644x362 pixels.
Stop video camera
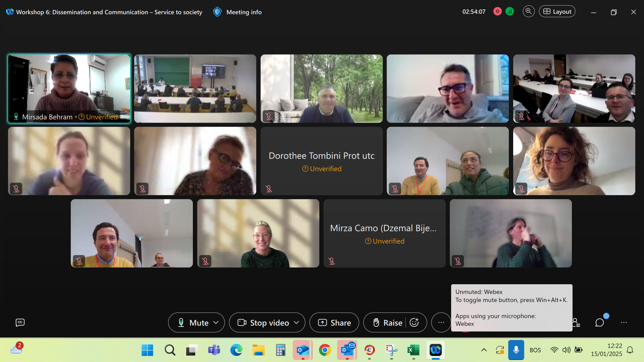coord(263,322)
